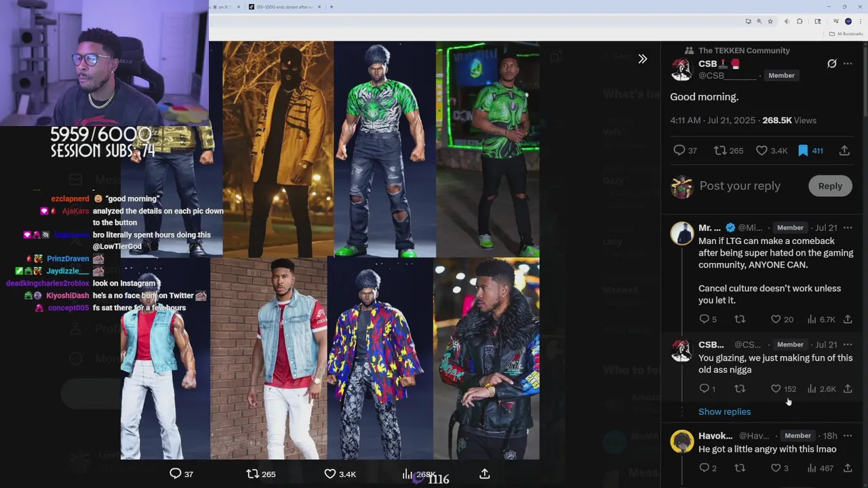Repost CSB's 'You glazing' comment
The image size is (868, 488).
tap(740, 388)
